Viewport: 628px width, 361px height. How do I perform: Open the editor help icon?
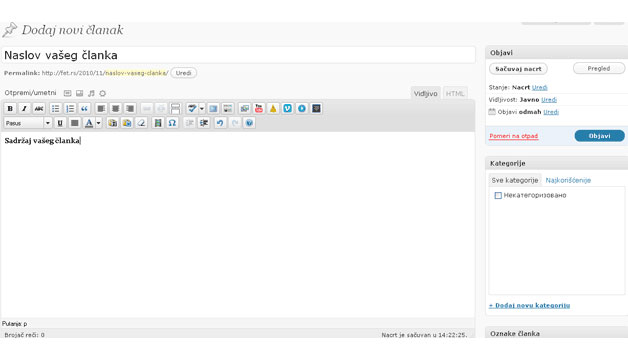click(x=249, y=123)
